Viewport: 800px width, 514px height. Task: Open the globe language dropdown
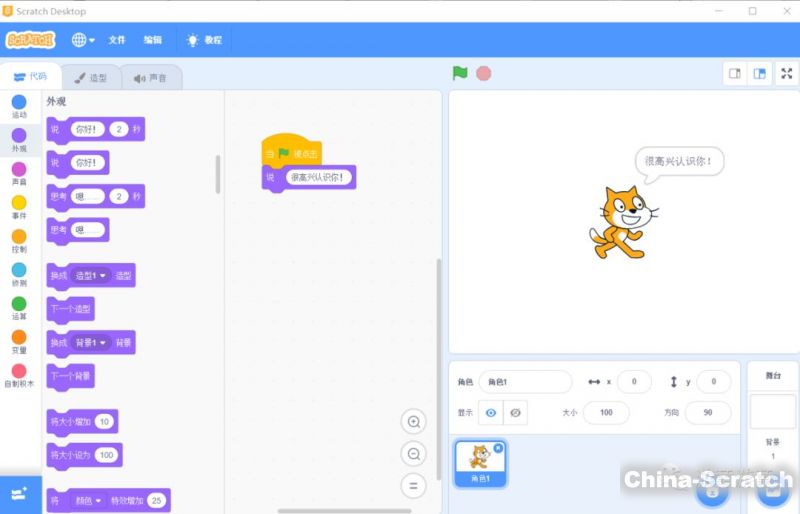(x=82, y=40)
